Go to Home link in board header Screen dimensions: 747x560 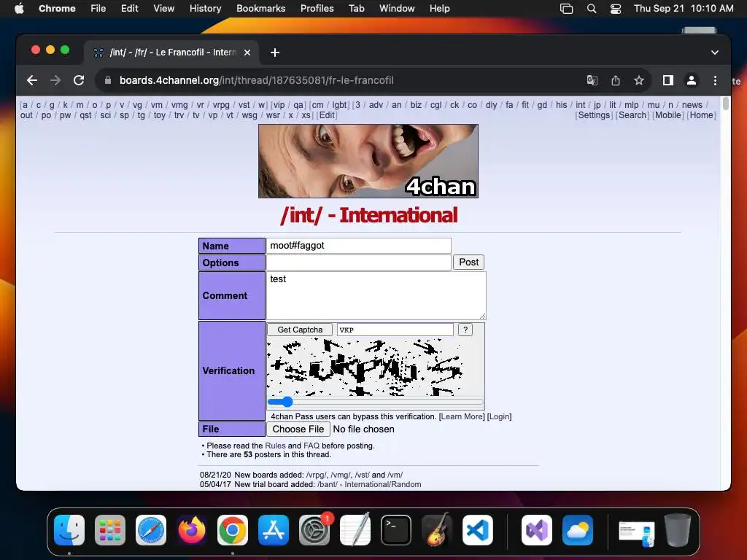pos(702,115)
